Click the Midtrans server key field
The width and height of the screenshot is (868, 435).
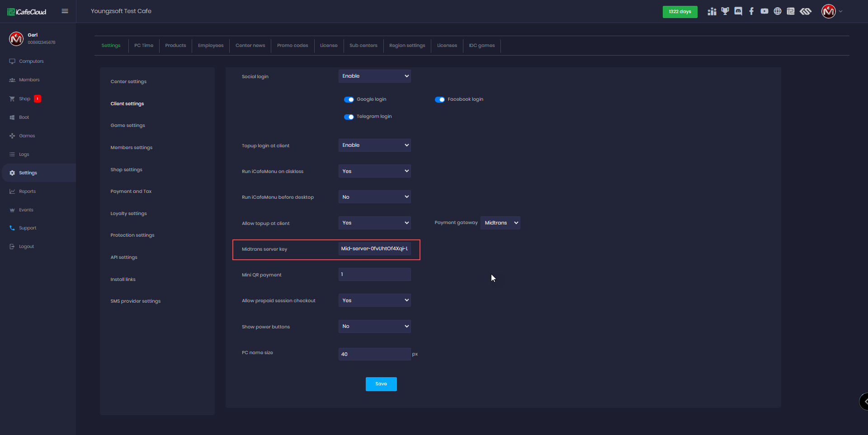374,249
